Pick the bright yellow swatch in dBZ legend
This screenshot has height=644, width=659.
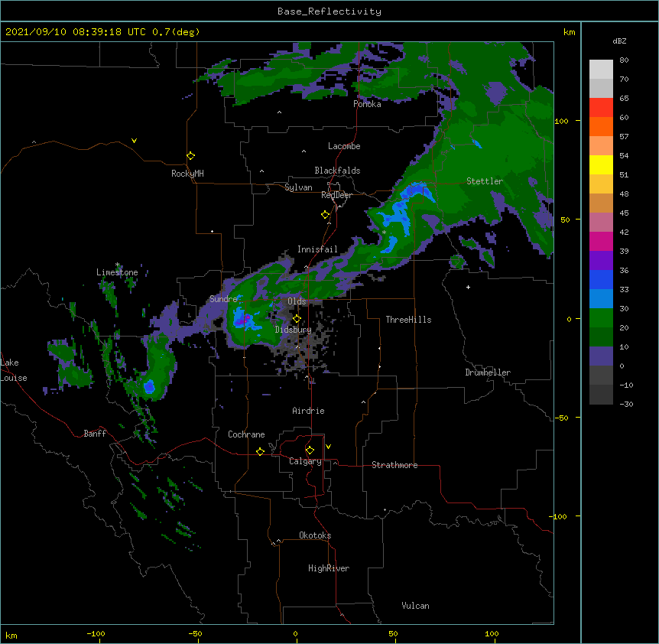[601, 164]
